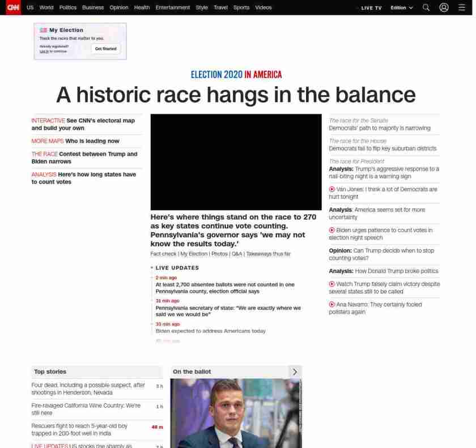This screenshot has height=448, width=476.
Task: Open the On the ballot photo thumbnail
Action: click(236, 413)
